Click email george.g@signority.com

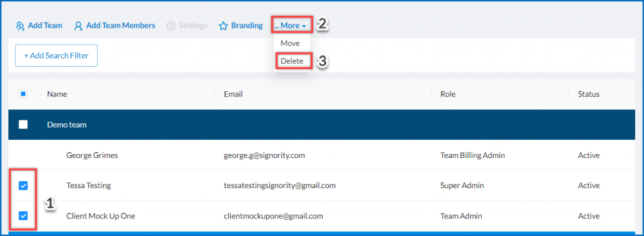[264, 155]
